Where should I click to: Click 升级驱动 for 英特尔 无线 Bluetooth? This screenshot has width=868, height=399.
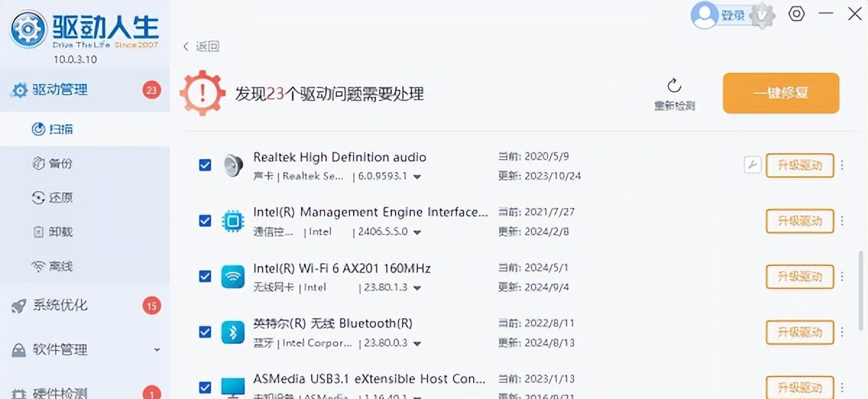coord(799,332)
